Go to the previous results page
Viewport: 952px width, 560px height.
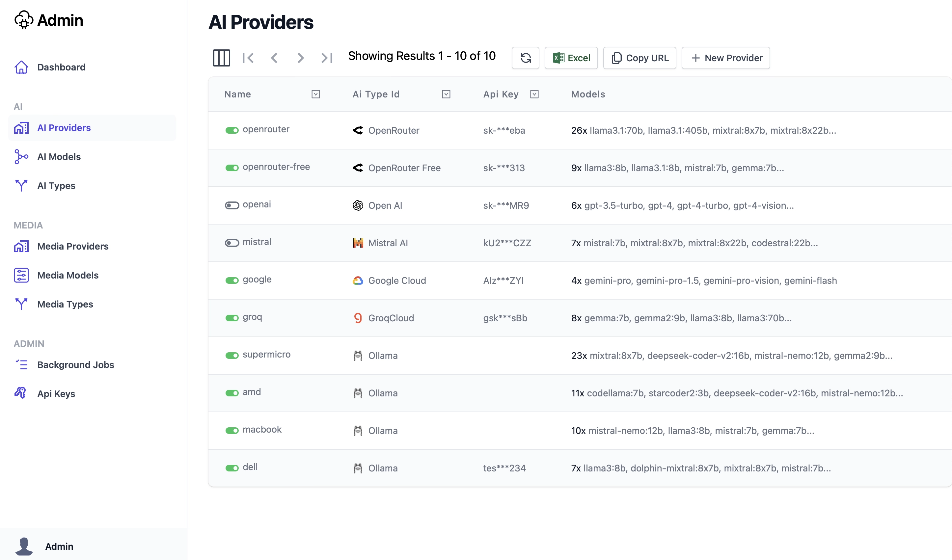pos(274,58)
